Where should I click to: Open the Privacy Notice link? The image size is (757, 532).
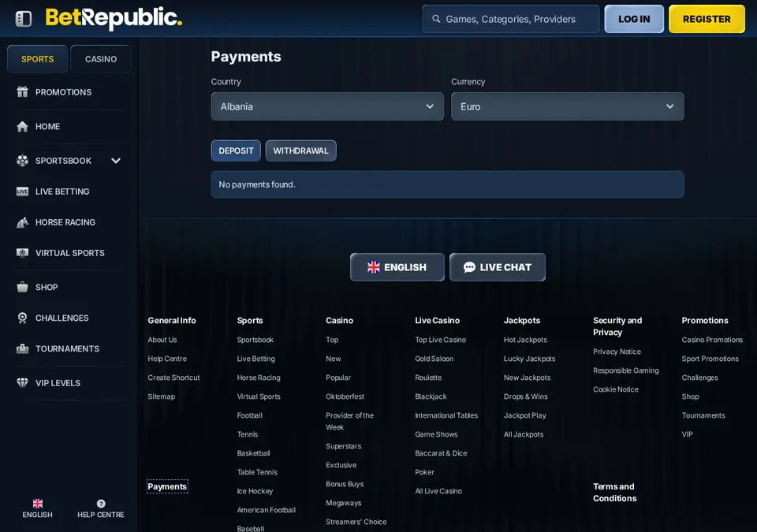617,352
